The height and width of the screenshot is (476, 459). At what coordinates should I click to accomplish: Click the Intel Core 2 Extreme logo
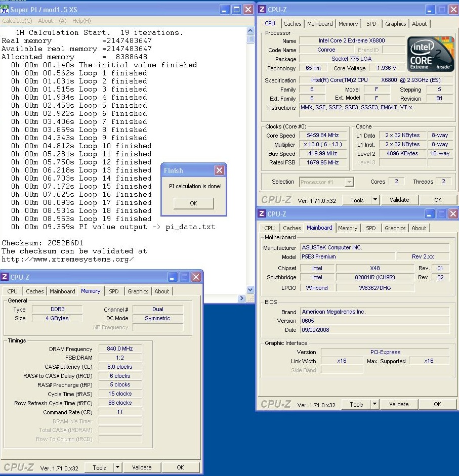pos(431,54)
